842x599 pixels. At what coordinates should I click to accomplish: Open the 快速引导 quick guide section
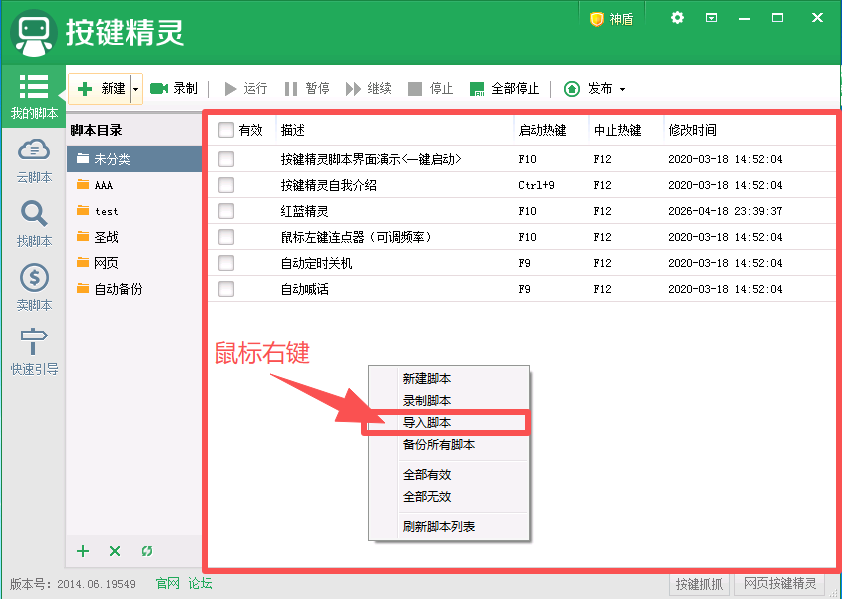coord(34,352)
